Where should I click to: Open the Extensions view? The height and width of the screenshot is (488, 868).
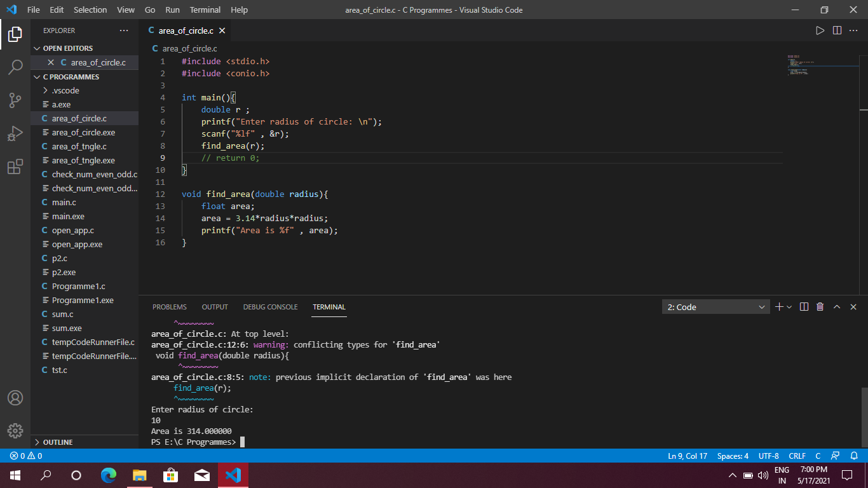click(x=15, y=167)
